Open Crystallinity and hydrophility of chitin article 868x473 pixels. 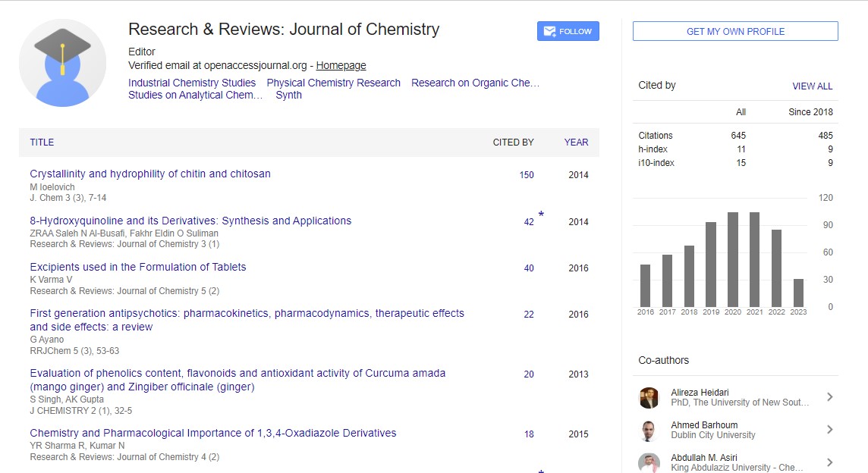[x=150, y=174]
